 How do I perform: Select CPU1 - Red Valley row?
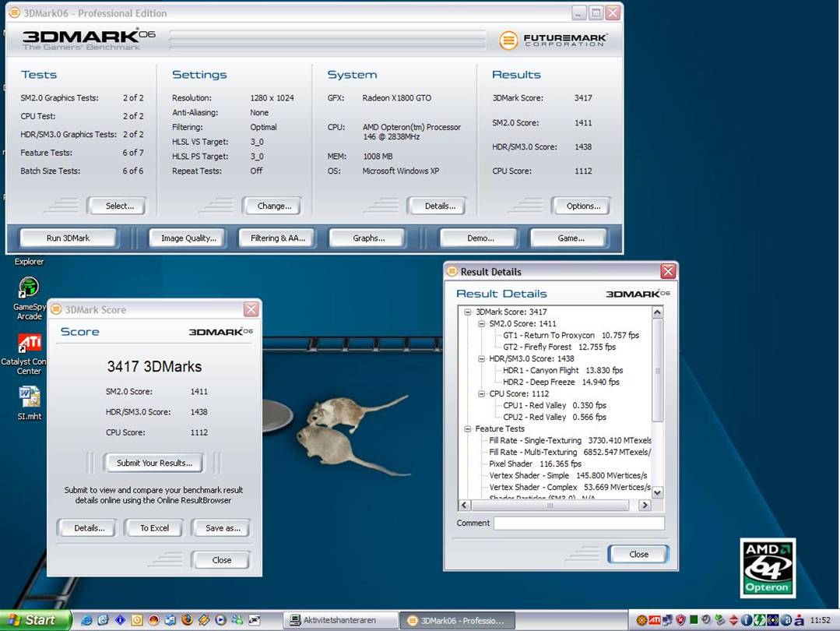554,406
